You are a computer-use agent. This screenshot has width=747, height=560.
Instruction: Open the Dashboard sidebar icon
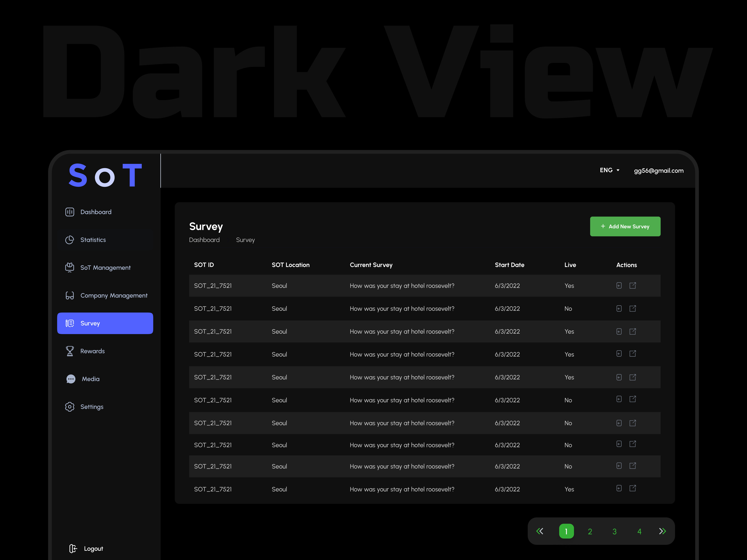[x=70, y=212]
